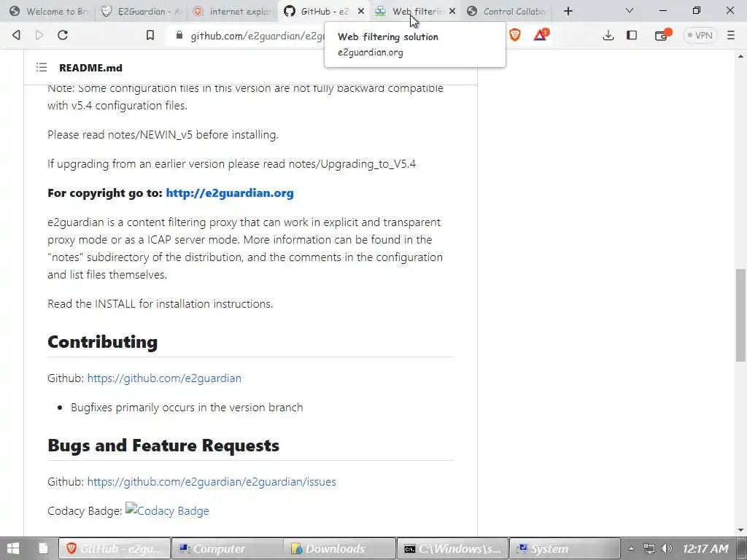Click the VPN button in the toolbar

[700, 35]
